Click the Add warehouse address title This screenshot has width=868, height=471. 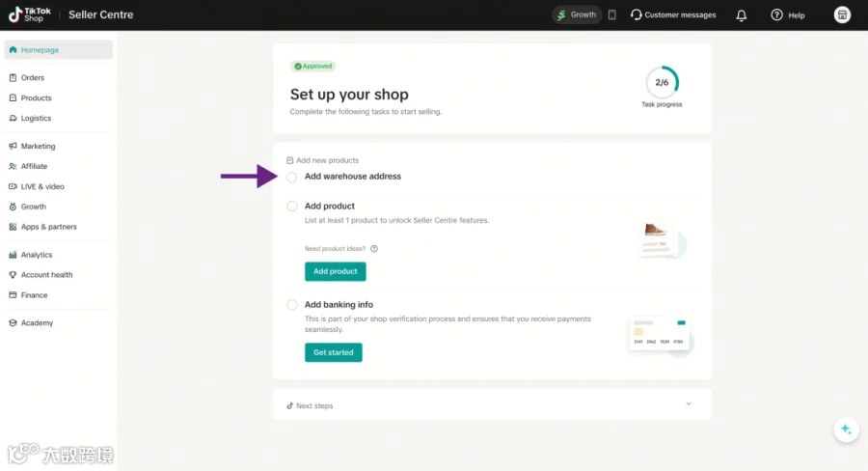353,177
